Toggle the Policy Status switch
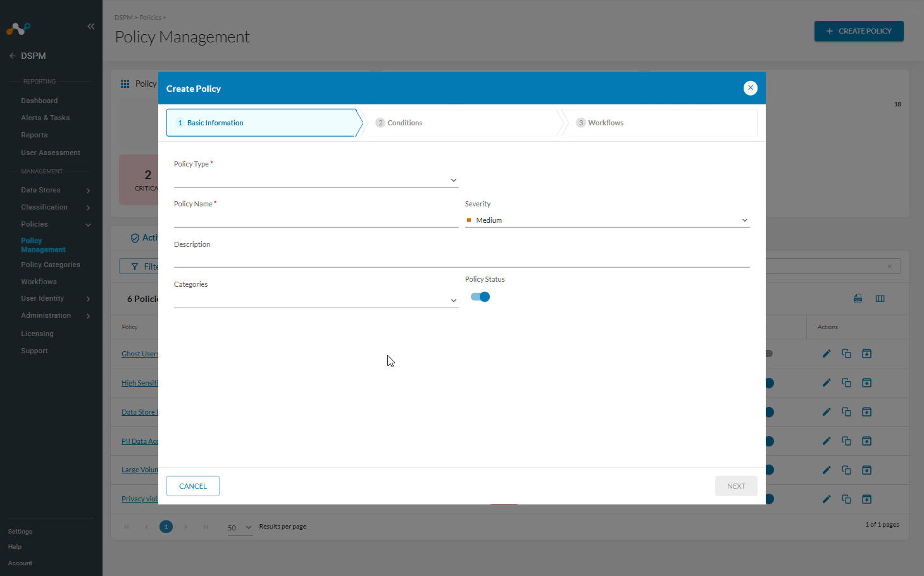The width and height of the screenshot is (924, 576). (x=480, y=297)
